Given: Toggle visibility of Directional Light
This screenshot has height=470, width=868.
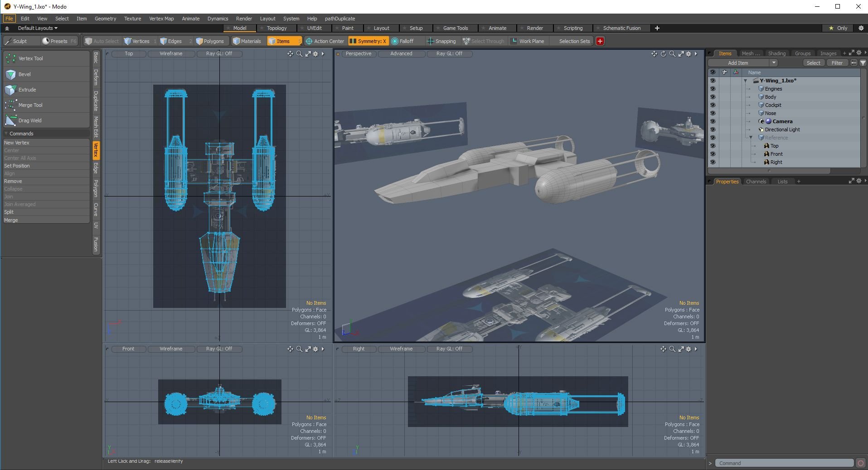Looking at the screenshot, I should pyautogui.click(x=713, y=129).
